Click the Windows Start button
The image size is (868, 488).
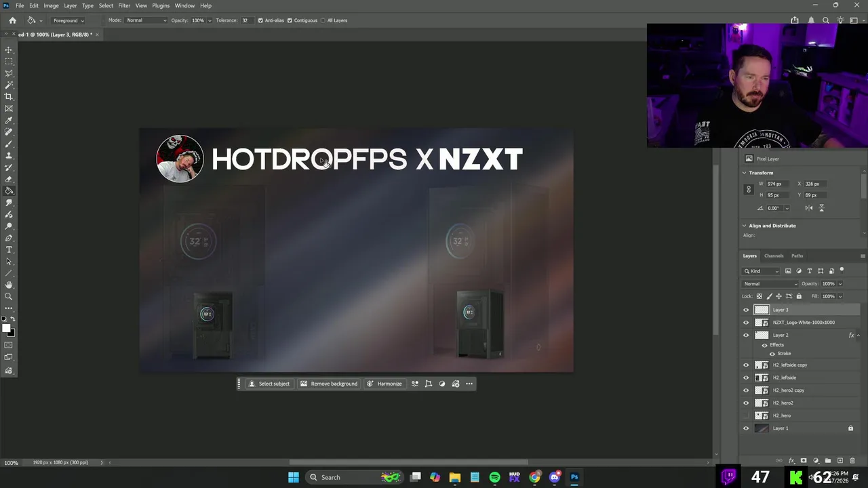[x=293, y=477]
